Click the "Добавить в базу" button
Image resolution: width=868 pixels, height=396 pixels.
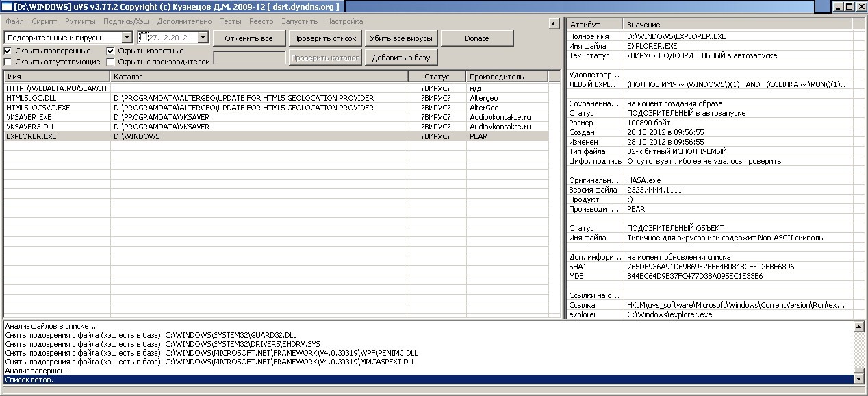(x=401, y=58)
